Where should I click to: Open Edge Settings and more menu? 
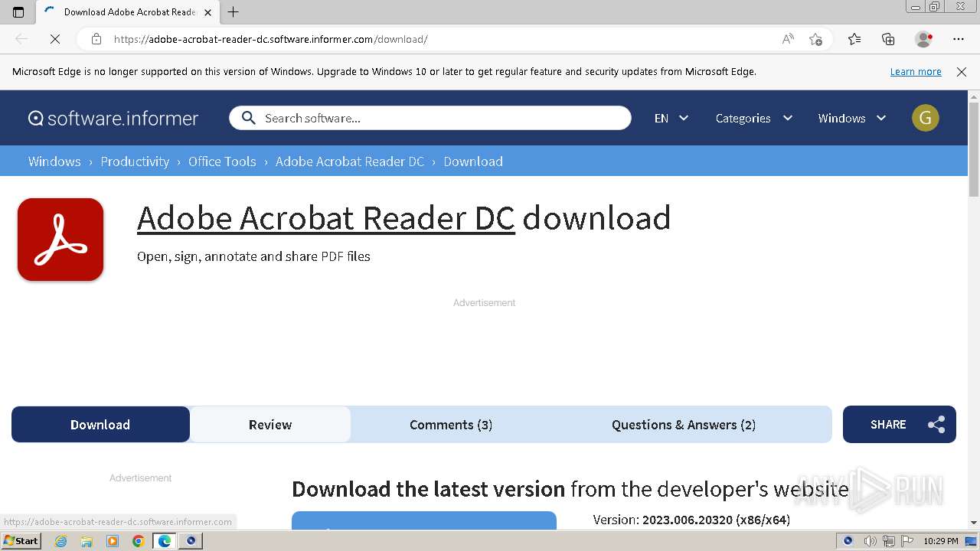pyautogui.click(x=959, y=39)
